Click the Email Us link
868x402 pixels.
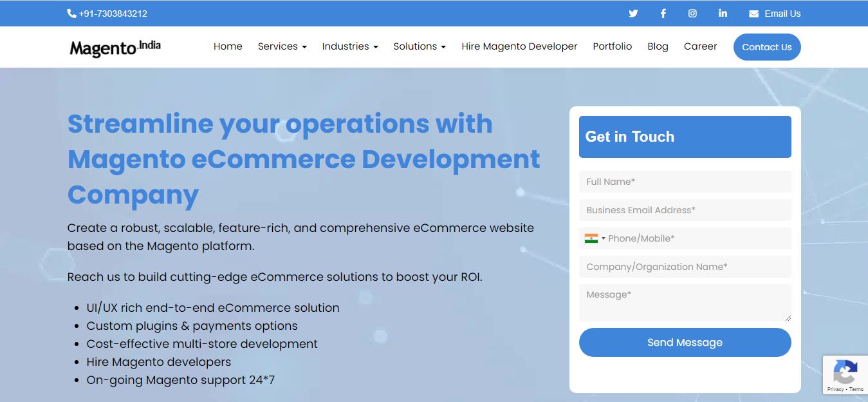(x=782, y=14)
